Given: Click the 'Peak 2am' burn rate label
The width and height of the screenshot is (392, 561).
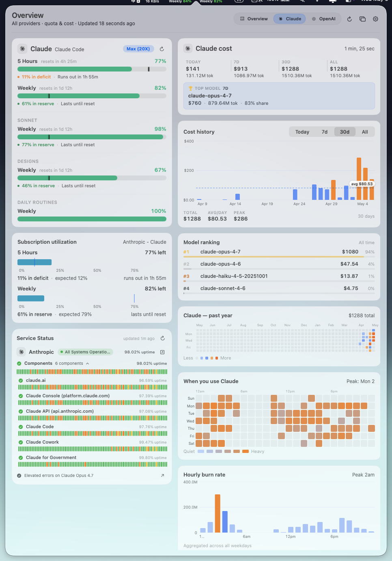Looking at the screenshot, I should pos(363,475).
